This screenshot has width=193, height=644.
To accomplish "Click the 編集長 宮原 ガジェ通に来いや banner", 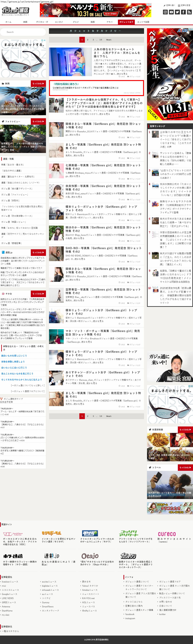I will [x=170, y=366].
